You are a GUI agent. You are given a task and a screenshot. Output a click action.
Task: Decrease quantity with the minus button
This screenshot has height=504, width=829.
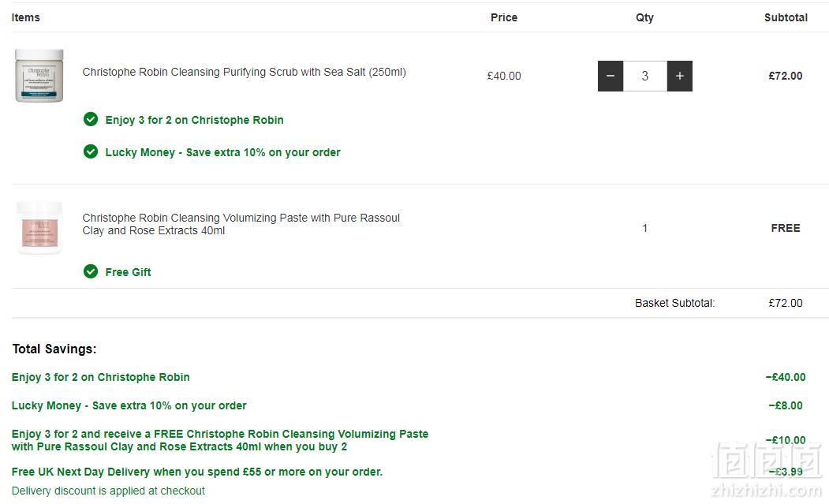pyautogui.click(x=611, y=77)
